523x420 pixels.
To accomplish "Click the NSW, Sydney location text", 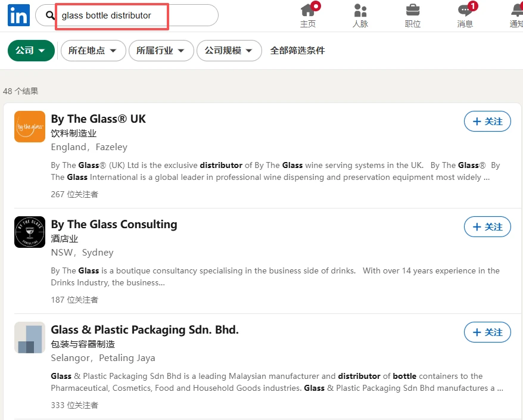I will (82, 253).
